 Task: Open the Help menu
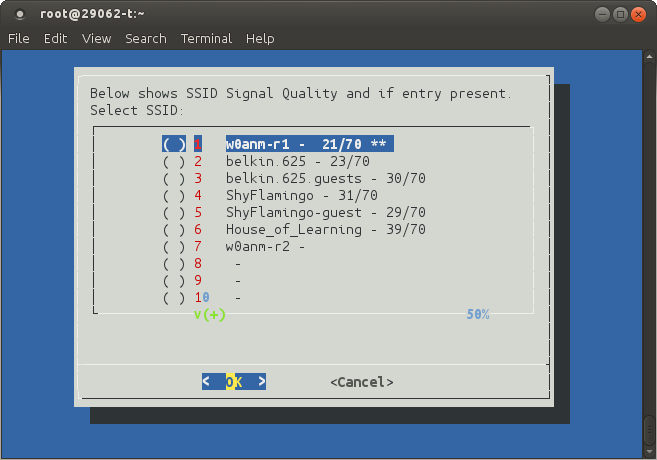[x=260, y=38]
